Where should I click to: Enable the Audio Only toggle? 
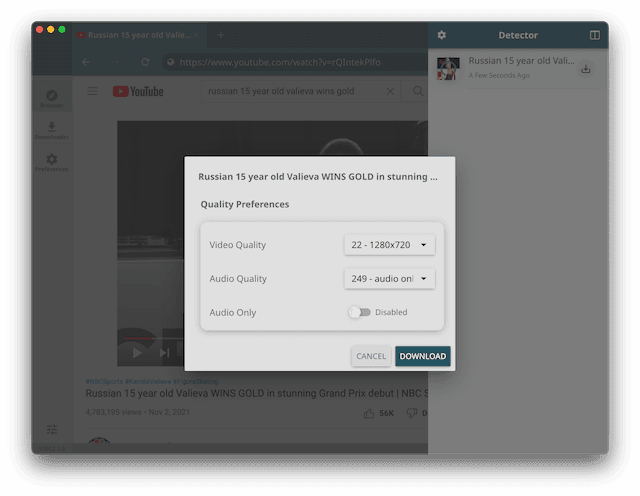click(360, 312)
